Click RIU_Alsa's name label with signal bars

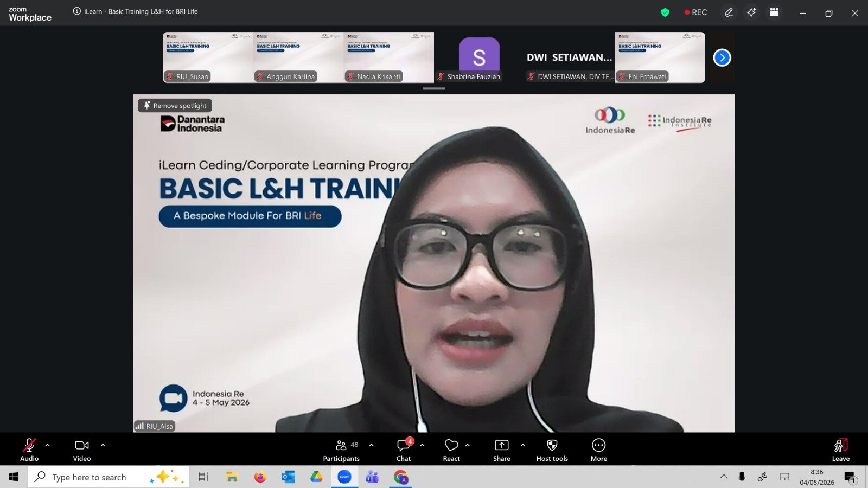(155, 426)
